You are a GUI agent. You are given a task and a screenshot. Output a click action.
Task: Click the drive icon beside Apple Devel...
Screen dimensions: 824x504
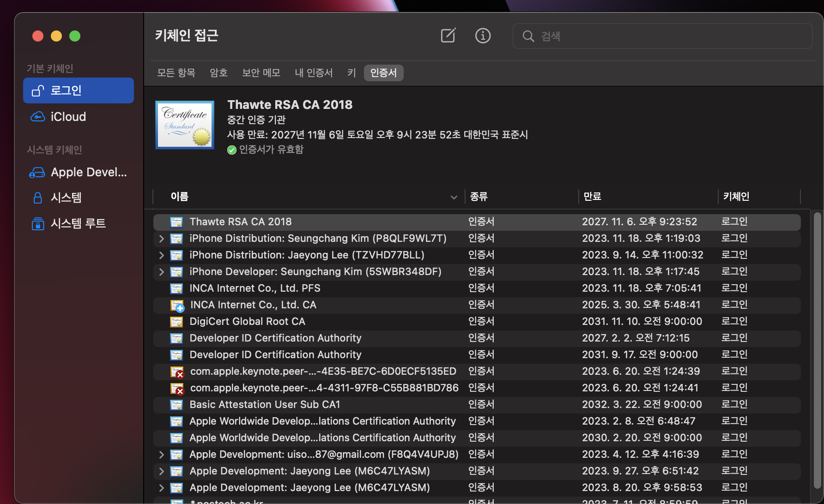(x=37, y=173)
